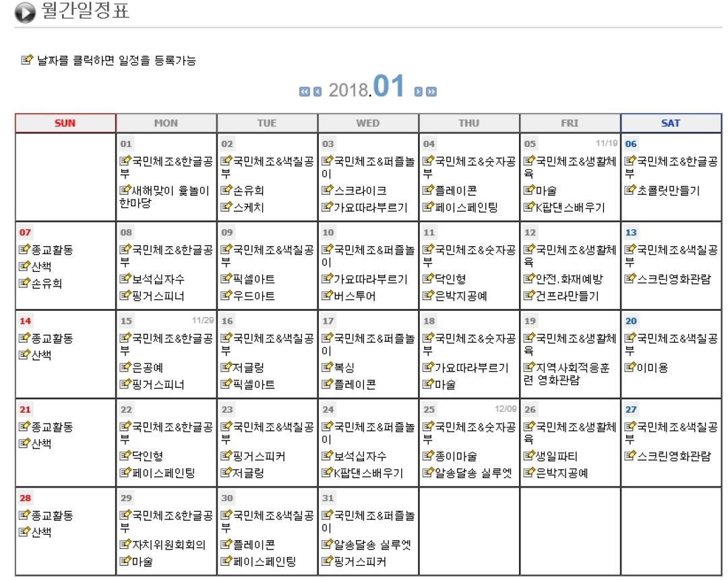This screenshot has height=580, width=728.
Task: Open 보석십자수 entry on the 24th
Action: 360,457
